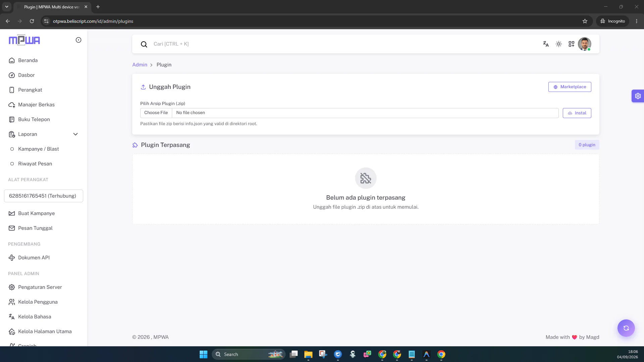The width and height of the screenshot is (644, 362).
Task: Click the MPWA logo
Action: click(24, 40)
